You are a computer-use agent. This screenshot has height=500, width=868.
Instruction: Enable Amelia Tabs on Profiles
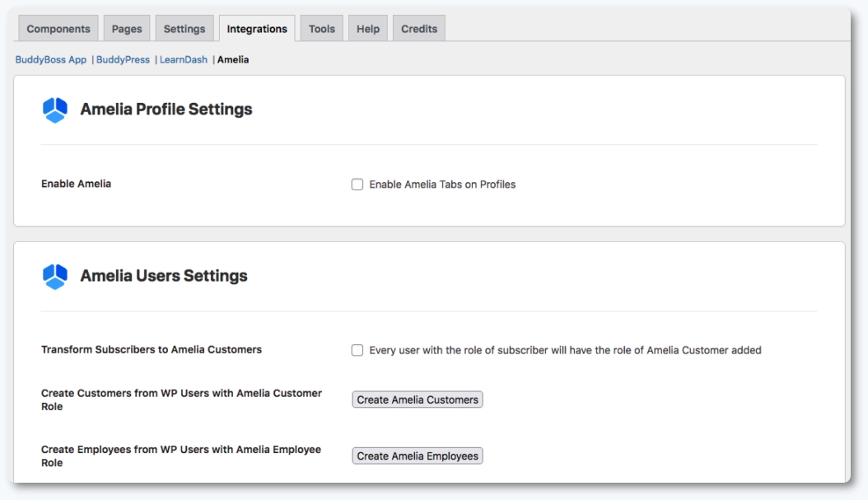(356, 185)
